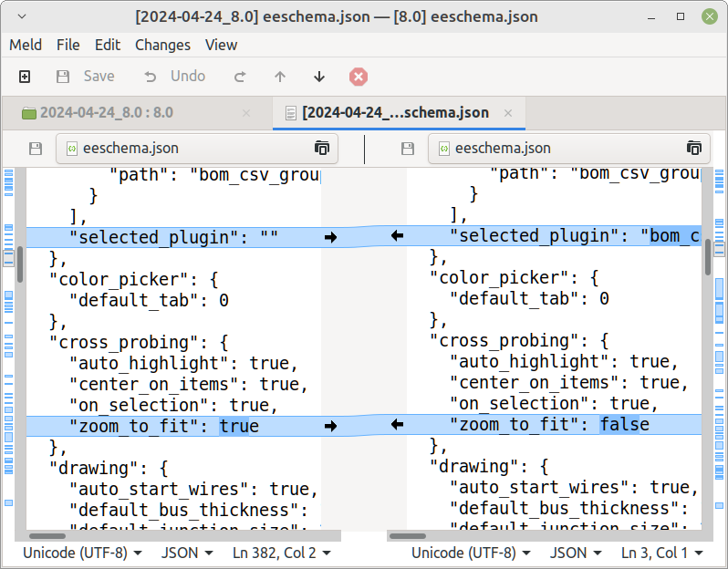The height and width of the screenshot is (569, 728).
Task: Open the left pane file chooser eeschema.json
Action: click(x=196, y=149)
